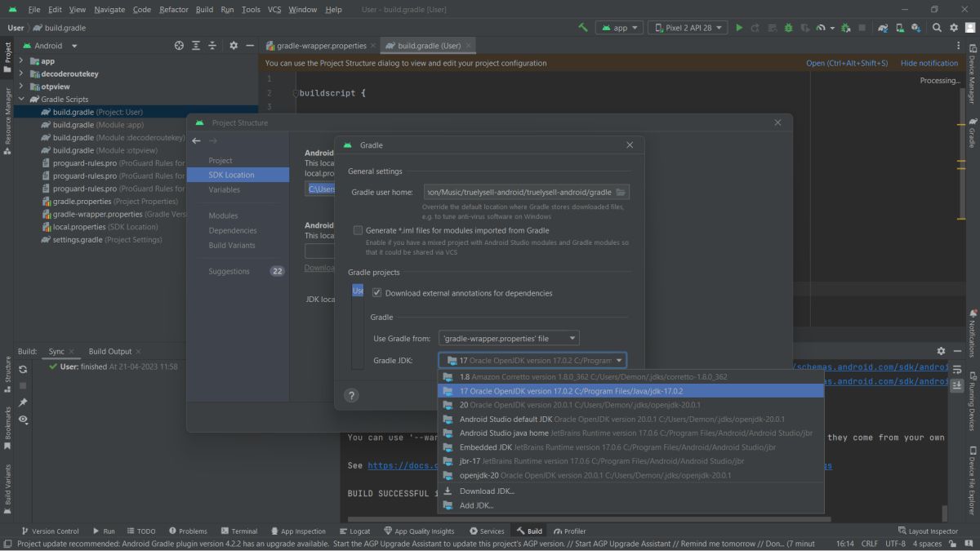Toggle Download external annotations checkbox
Image resolution: width=980 pixels, height=551 pixels.
377,292
